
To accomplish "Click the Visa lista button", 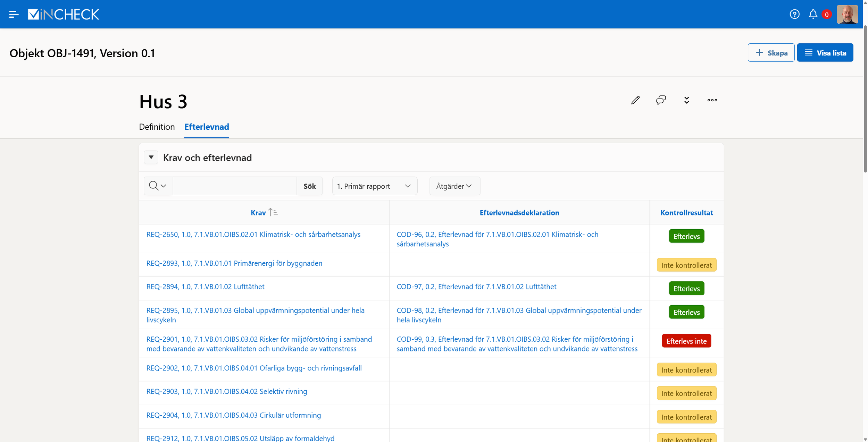I will [825, 53].
